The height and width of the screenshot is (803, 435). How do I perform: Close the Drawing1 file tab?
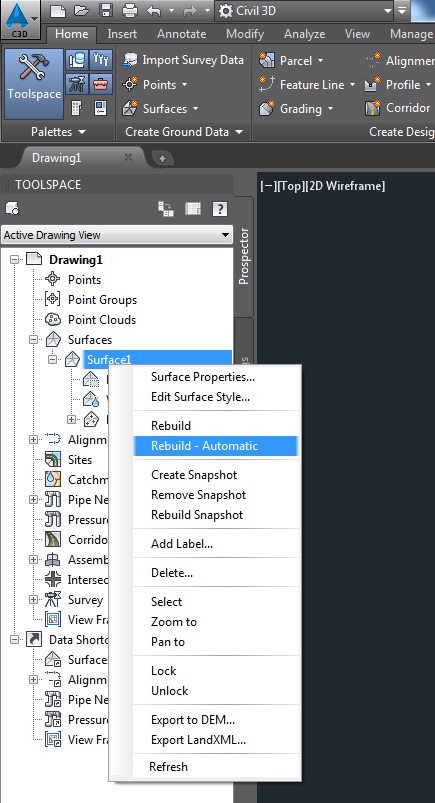click(x=128, y=157)
